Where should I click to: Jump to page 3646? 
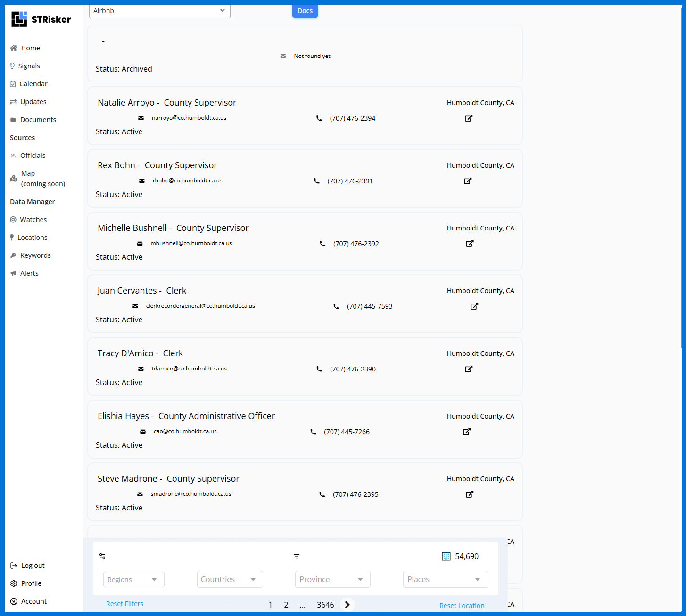click(x=325, y=605)
